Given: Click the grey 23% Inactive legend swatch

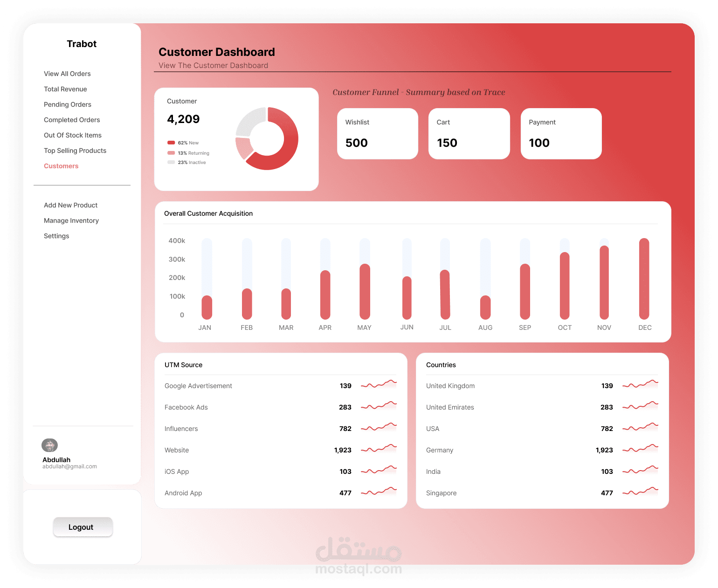Looking at the screenshot, I should click(171, 162).
